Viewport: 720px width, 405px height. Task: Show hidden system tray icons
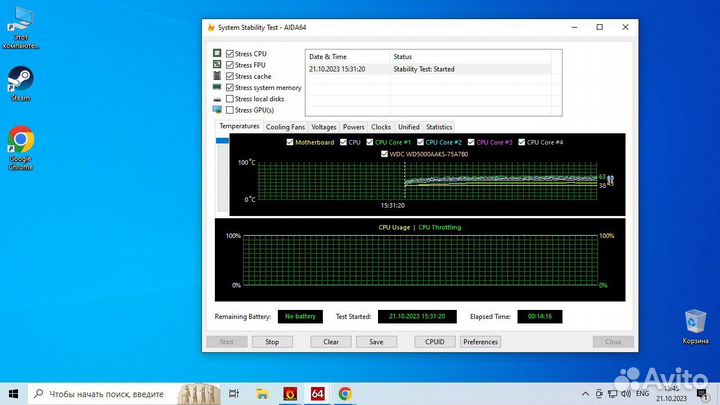[x=585, y=394]
